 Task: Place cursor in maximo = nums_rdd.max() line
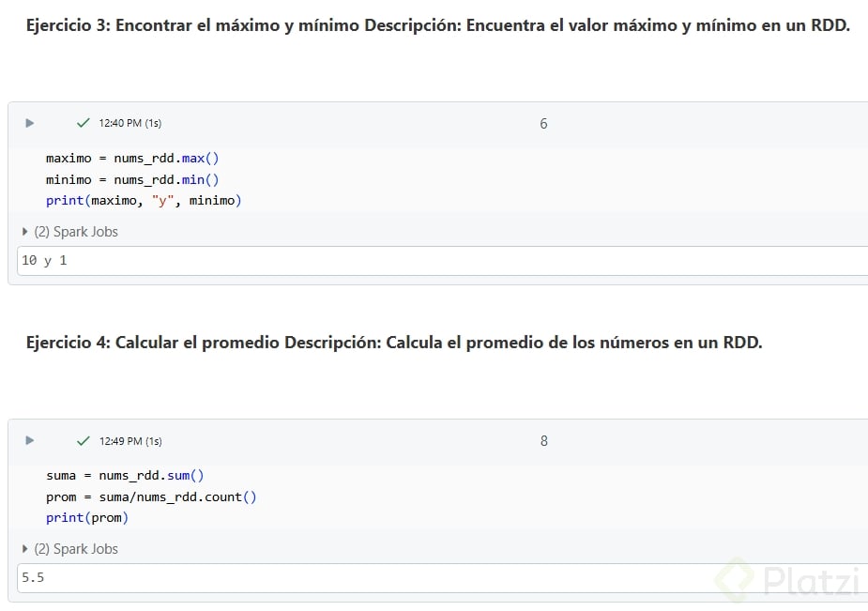pos(132,159)
